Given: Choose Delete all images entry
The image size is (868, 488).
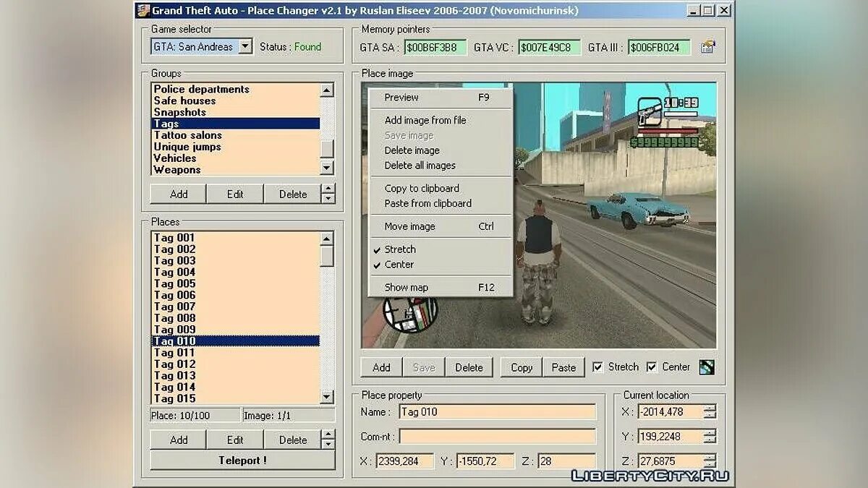Looking at the screenshot, I should [440, 166].
